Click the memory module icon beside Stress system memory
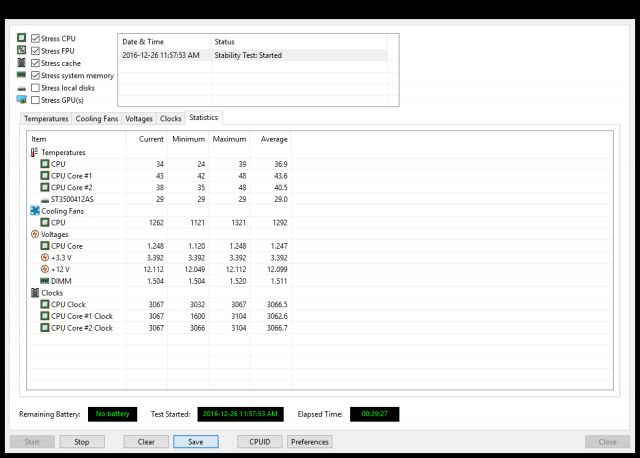The image size is (640, 458). pyautogui.click(x=21, y=75)
